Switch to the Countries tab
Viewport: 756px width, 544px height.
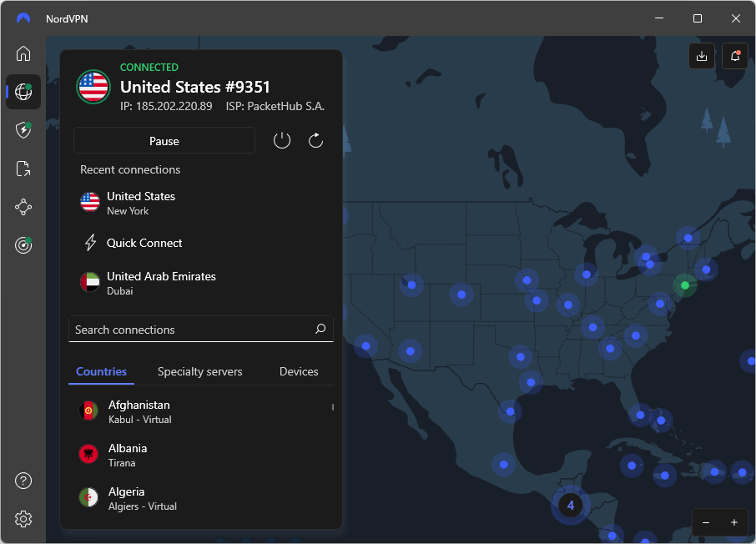[x=101, y=371]
